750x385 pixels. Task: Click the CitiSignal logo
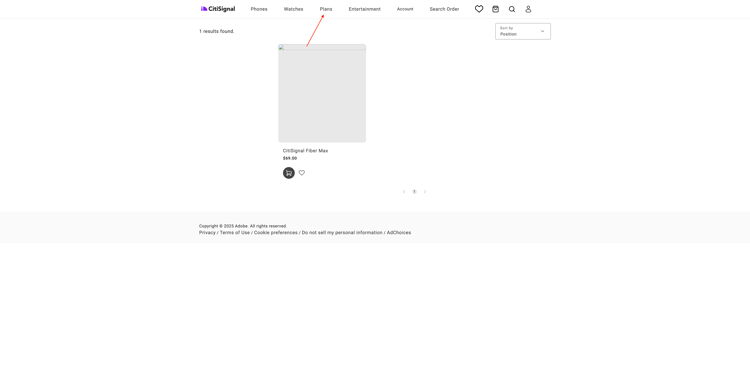pyautogui.click(x=218, y=9)
